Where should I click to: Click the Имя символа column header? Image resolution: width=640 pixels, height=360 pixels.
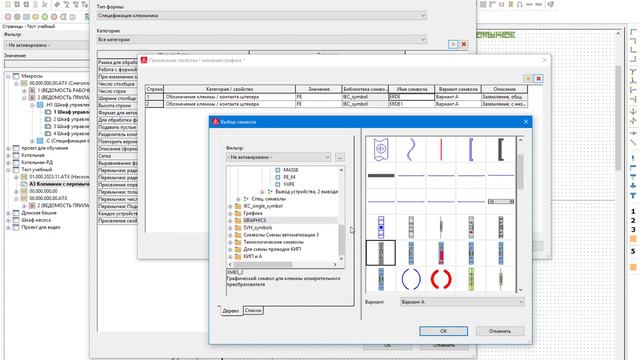(411, 89)
